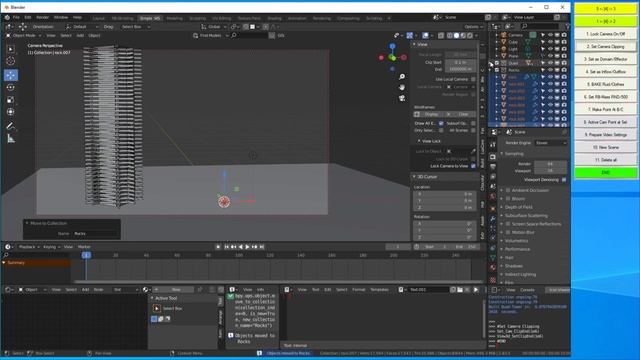
Task: Click the Blender logo in the menu bar
Action: tap(7, 18)
